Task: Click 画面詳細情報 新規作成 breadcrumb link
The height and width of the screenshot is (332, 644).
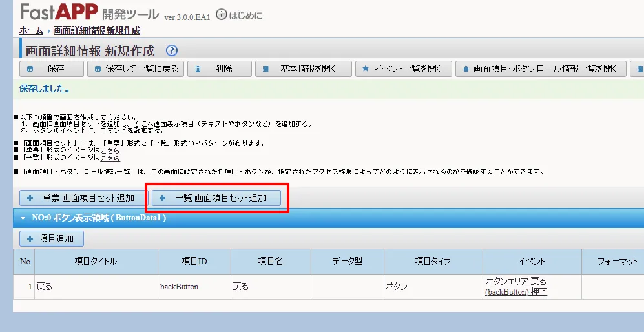Action: pos(96,31)
